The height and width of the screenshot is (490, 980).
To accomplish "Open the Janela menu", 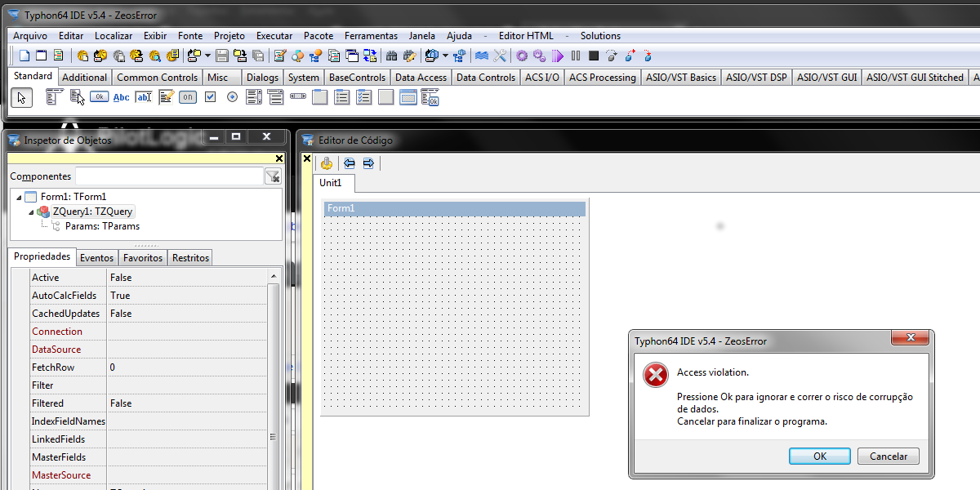I will click(422, 36).
